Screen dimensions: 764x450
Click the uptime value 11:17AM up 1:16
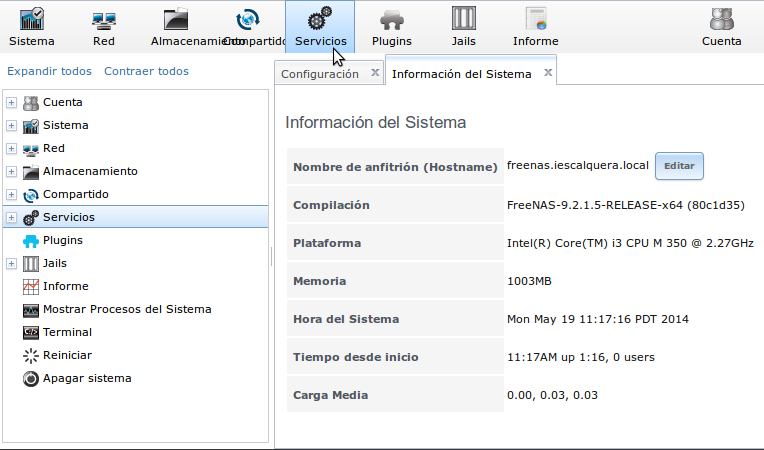point(581,357)
